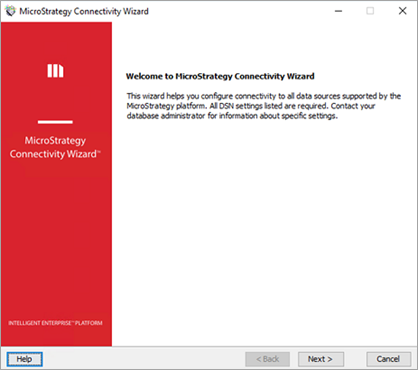The image size is (418, 370).
Task: Click the window title 'MicroStrategy Connectivity Wizard'
Action: pyautogui.click(x=84, y=11)
